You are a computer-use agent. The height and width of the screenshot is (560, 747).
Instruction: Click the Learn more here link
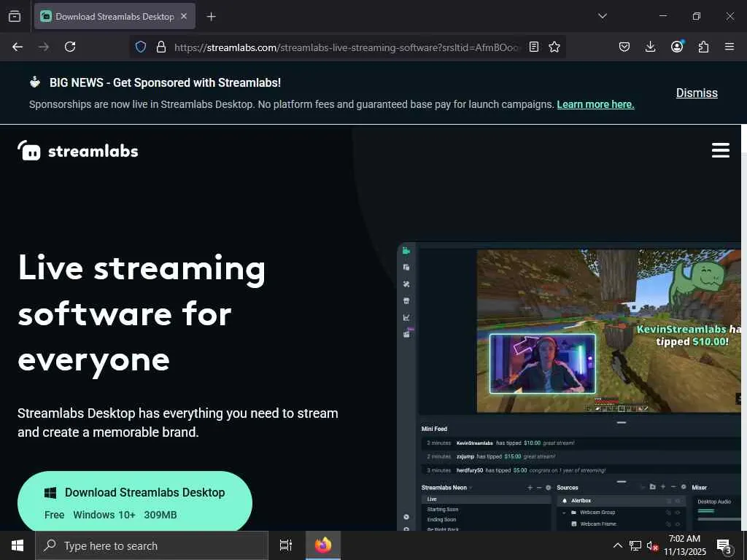(x=595, y=104)
